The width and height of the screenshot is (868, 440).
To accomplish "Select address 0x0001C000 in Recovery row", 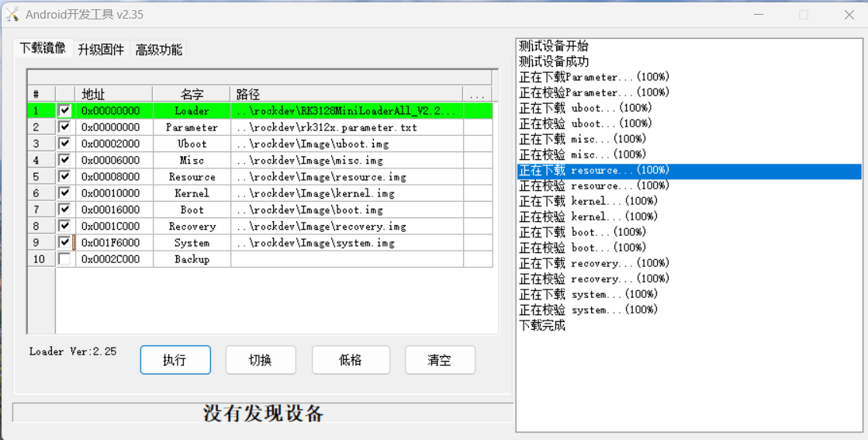I will coord(114,226).
